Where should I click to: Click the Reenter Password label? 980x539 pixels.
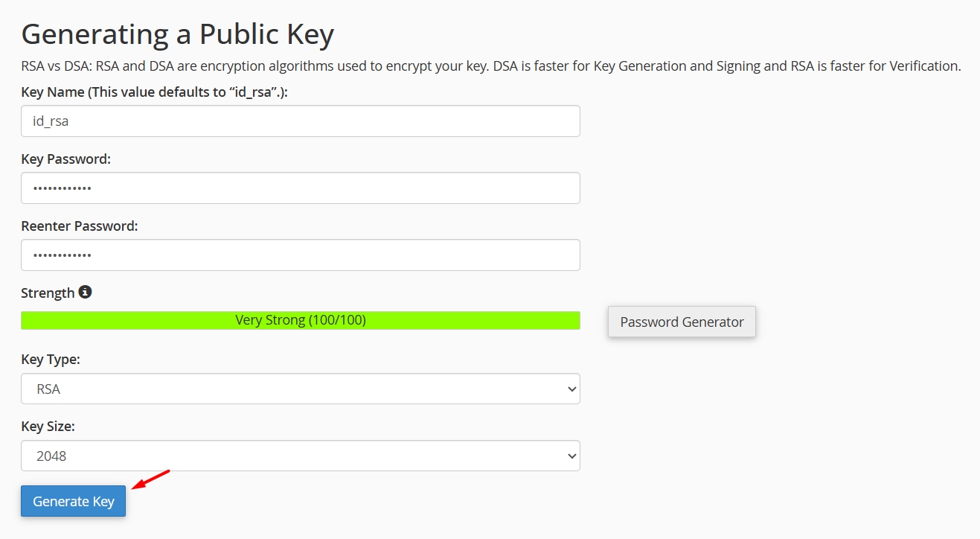79,226
